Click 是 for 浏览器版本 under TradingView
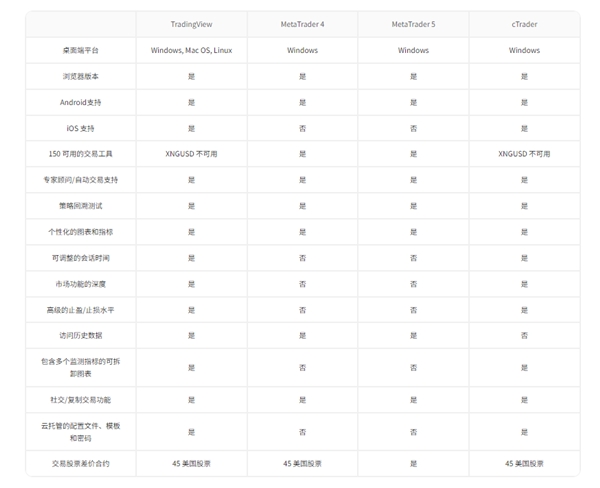Image resolution: width=600 pixels, height=488 pixels. (x=191, y=77)
